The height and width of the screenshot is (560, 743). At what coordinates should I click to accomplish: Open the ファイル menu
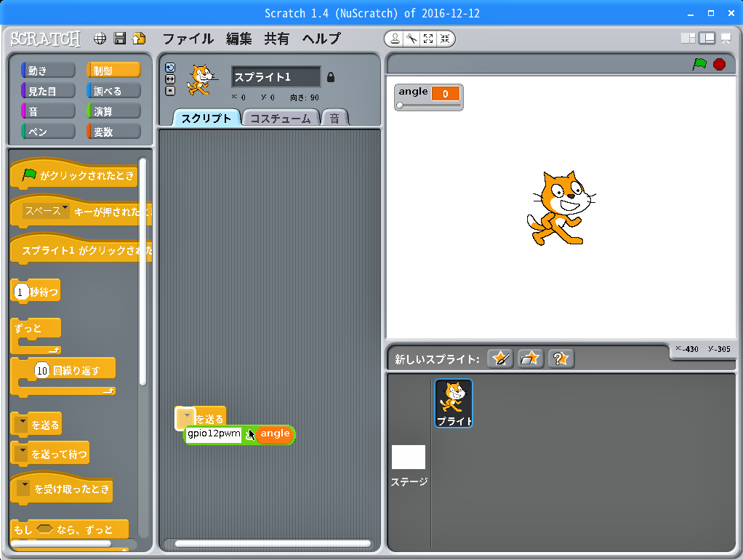pos(188,39)
